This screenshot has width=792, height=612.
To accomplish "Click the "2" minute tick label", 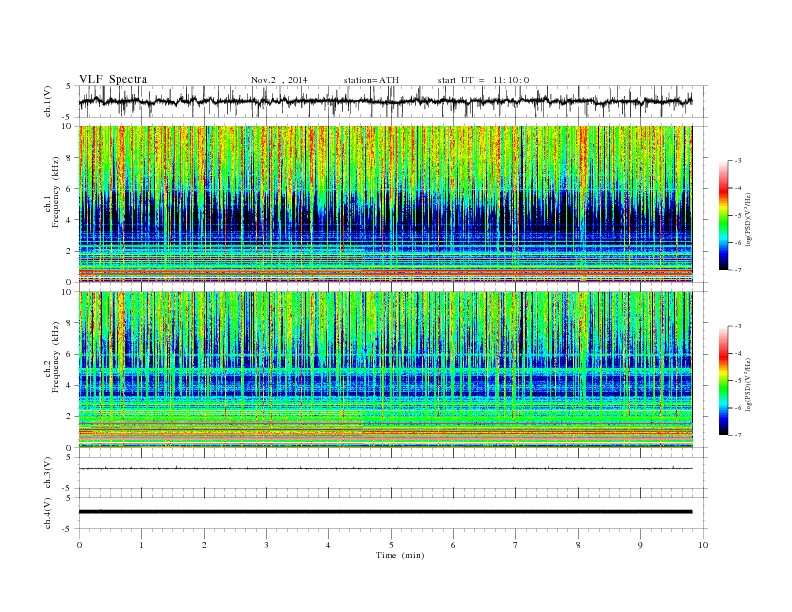I will coord(204,545).
